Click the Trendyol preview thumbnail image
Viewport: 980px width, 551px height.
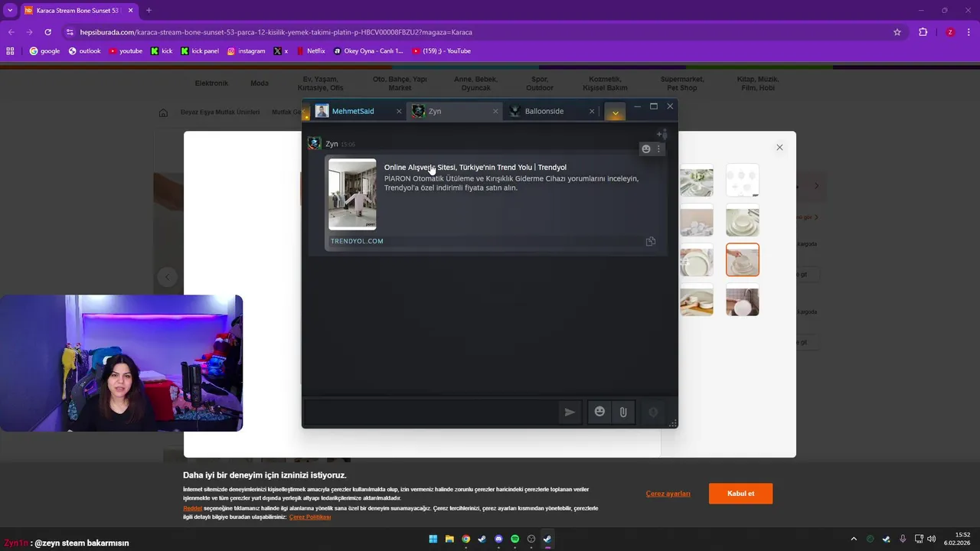tap(352, 194)
